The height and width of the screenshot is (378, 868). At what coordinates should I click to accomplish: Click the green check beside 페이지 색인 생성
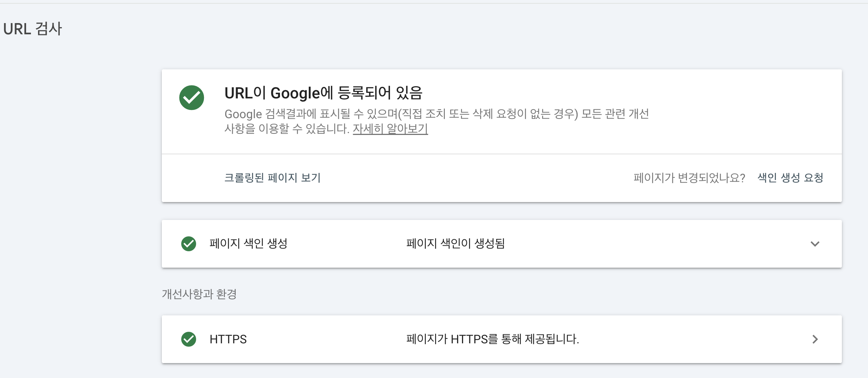[189, 244]
